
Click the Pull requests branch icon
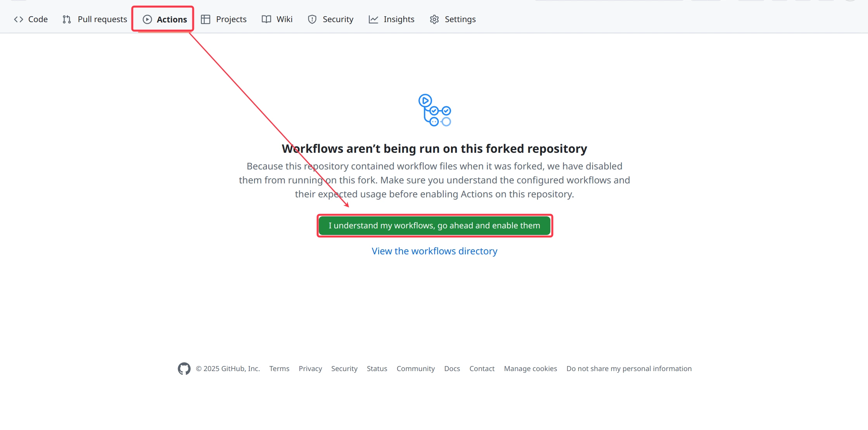pos(66,19)
